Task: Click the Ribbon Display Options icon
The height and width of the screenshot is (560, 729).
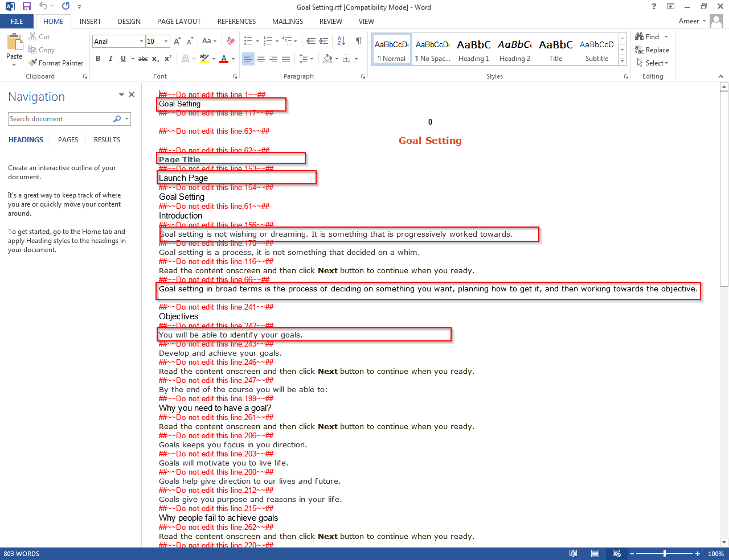Action: pyautogui.click(x=671, y=6)
